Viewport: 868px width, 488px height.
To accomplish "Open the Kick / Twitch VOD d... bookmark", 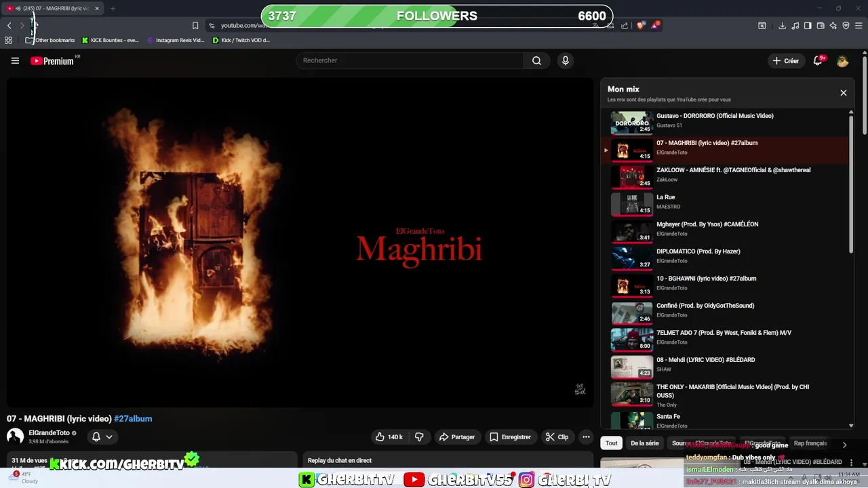I will (241, 40).
